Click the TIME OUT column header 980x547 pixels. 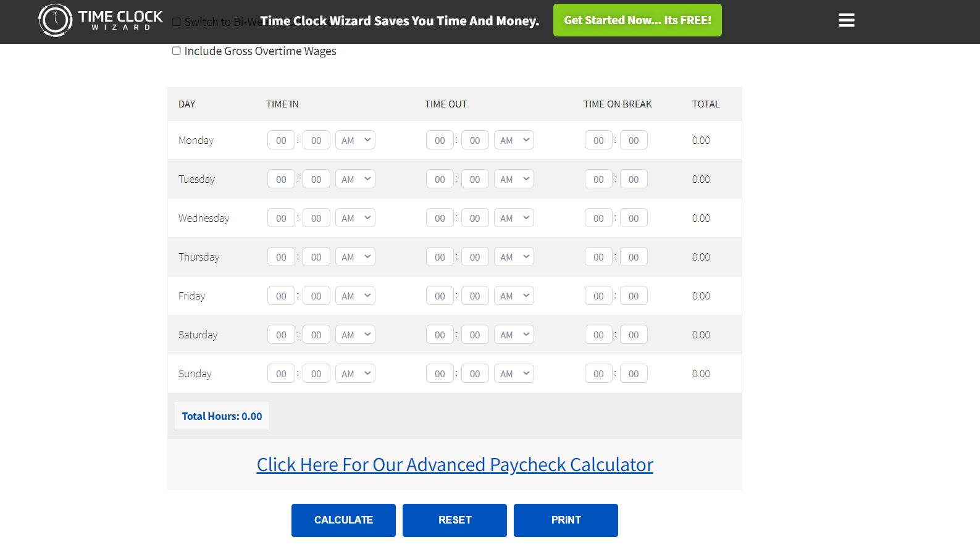[x=446, y=104]
